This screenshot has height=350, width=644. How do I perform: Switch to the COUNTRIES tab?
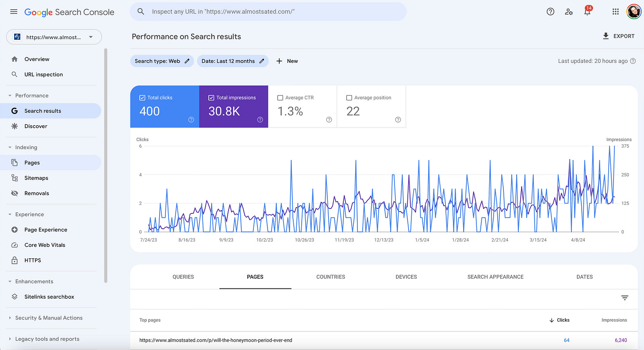coord(330,277)
